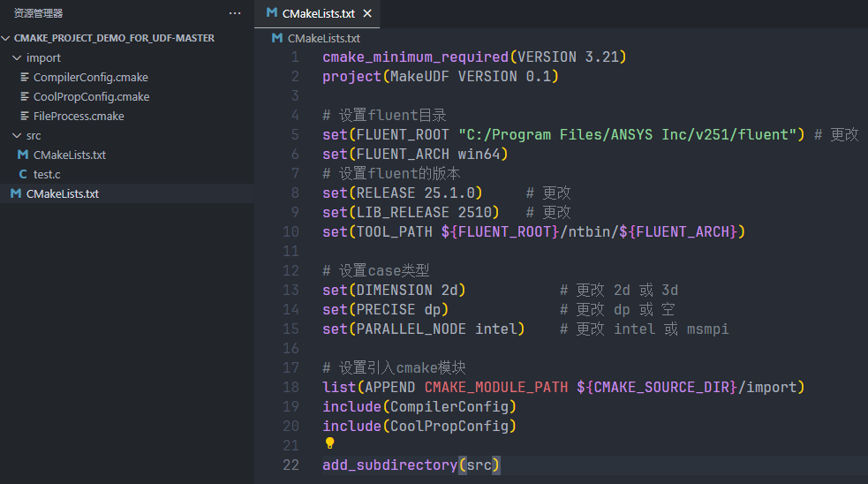Image resolution: width=868 pixels, height=484 pixels.
Task: Click the breadcrumb CMake file icon
Action: (x=278, y=38)
